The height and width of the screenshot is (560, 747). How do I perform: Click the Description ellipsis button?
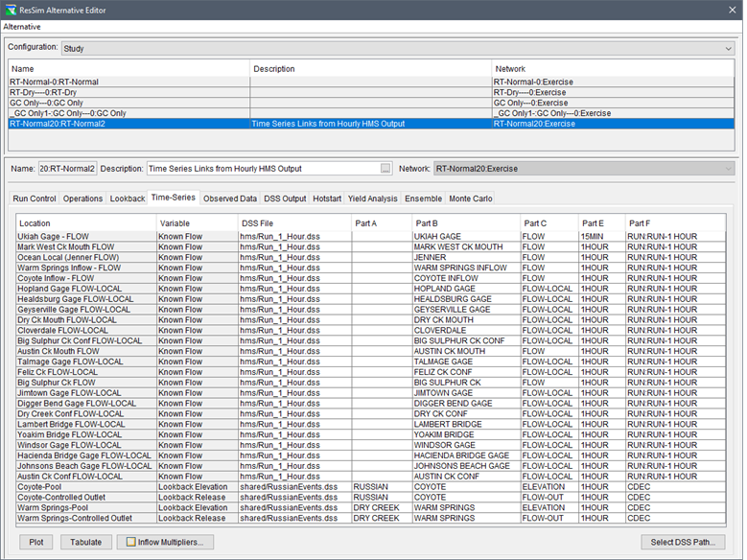[x=385, y=169]
